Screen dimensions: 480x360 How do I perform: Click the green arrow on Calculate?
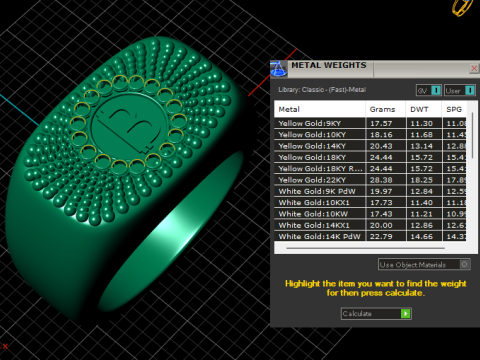coord(405,314)
